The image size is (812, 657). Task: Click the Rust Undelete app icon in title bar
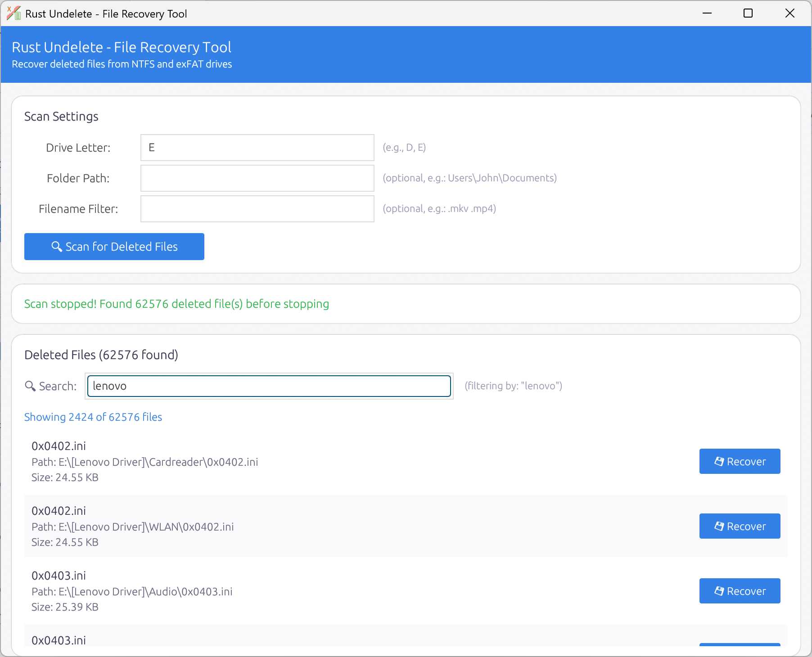click(x=13, y=13)
